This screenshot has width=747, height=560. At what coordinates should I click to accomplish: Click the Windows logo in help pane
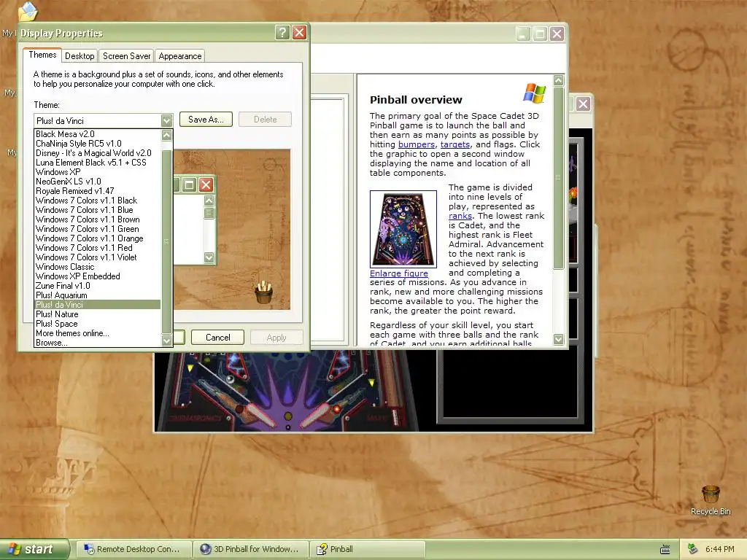[534, 93]
